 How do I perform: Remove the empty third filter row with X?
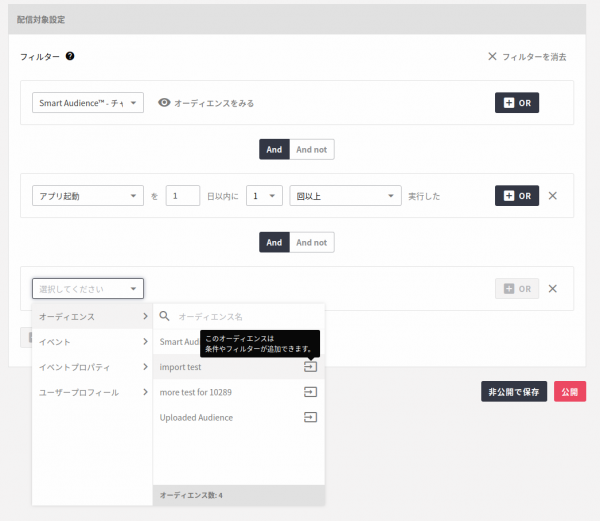(553, 289)
